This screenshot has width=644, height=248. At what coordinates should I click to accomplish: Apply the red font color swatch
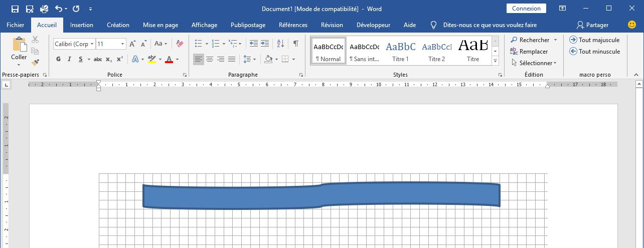click(x=169, y=59)
